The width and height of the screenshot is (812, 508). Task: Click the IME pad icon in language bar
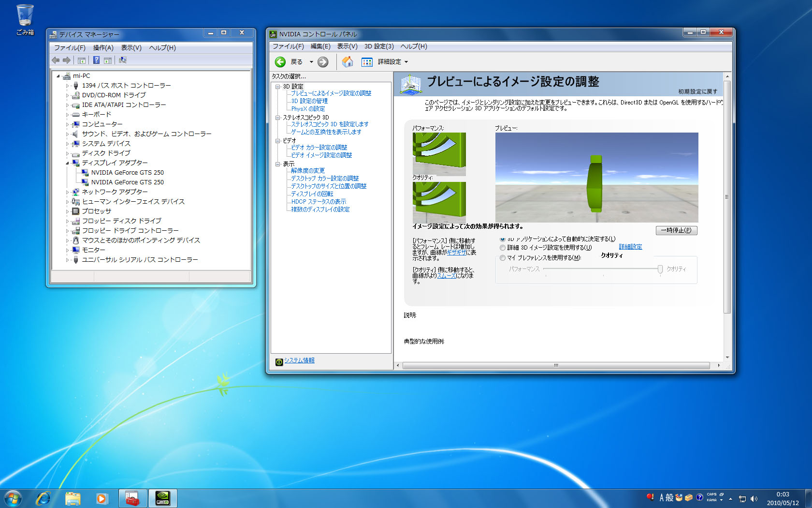pos(680,497)
